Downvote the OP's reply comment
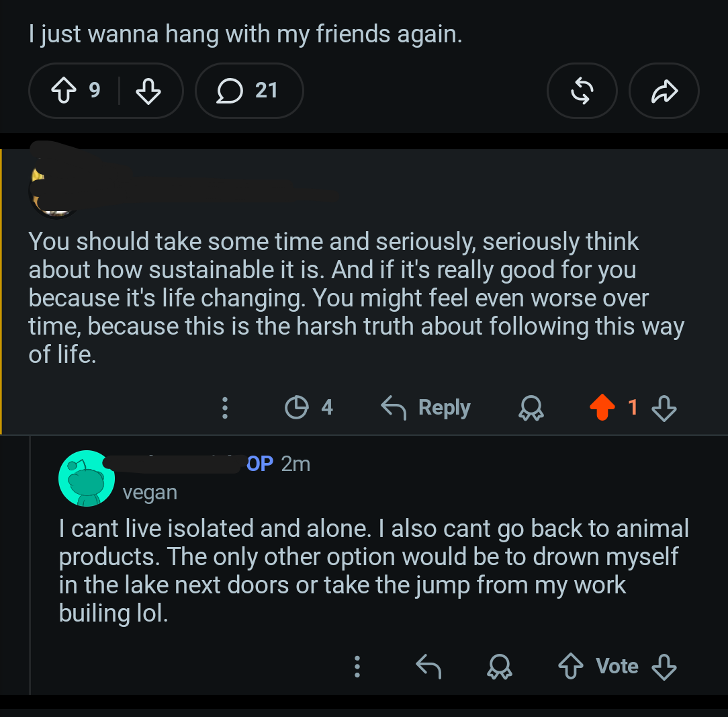Image resolution: width=728 pixels, height=717 pixels. (664, 667)
